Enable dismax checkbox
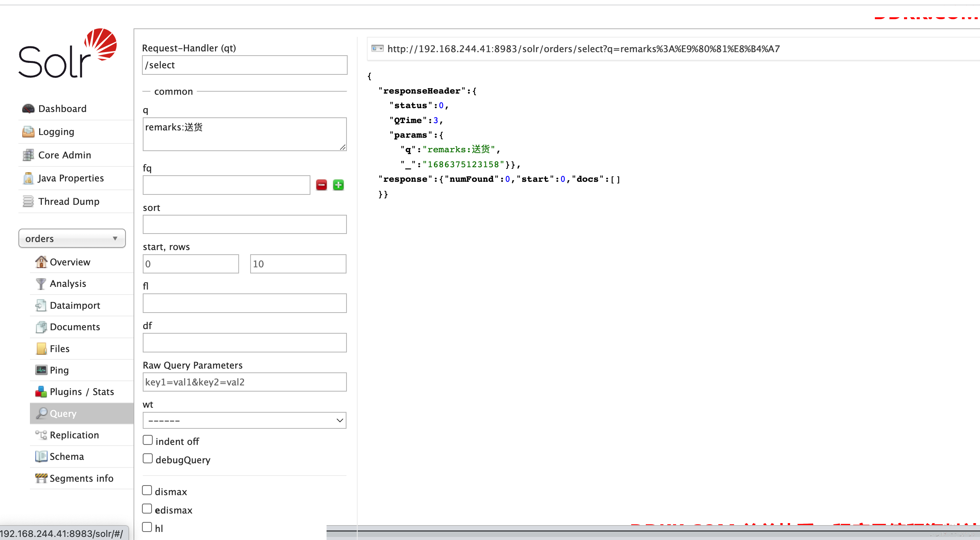Viewport: 980px width, 540px height. 148,491
